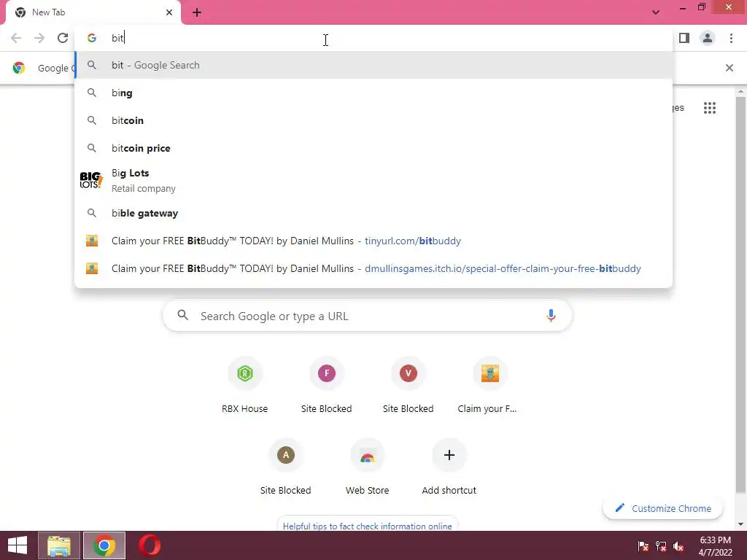Choose the 'bible gateway' suggestion

click(373, 214)
